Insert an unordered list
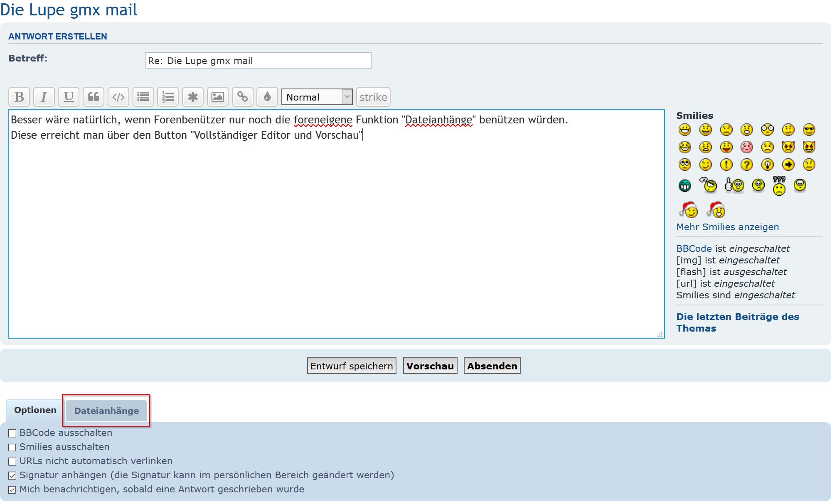This screenshot has width=832, height=504. point(143,97)
